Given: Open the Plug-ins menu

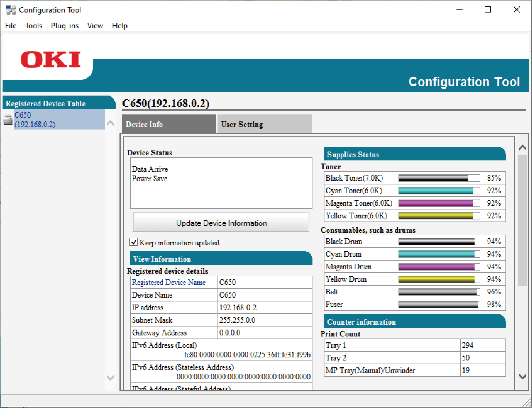Looking at the screenshot, I should coord(65,26).
